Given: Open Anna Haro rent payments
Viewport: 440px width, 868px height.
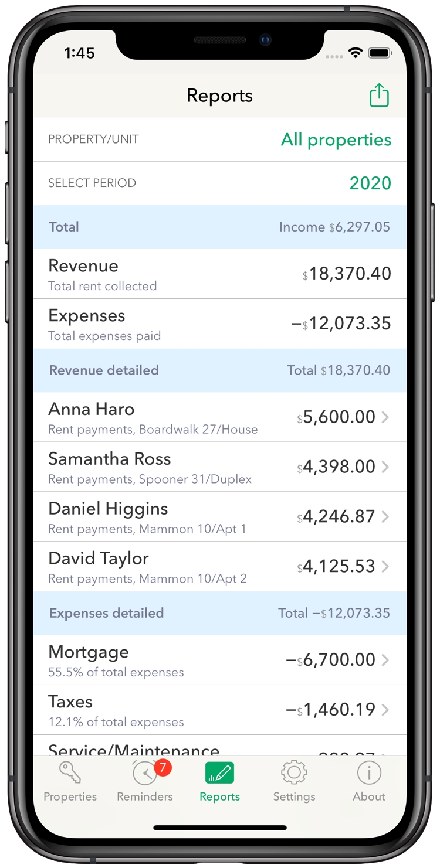Looking at the screenshot, I should (x=219, y=417).
